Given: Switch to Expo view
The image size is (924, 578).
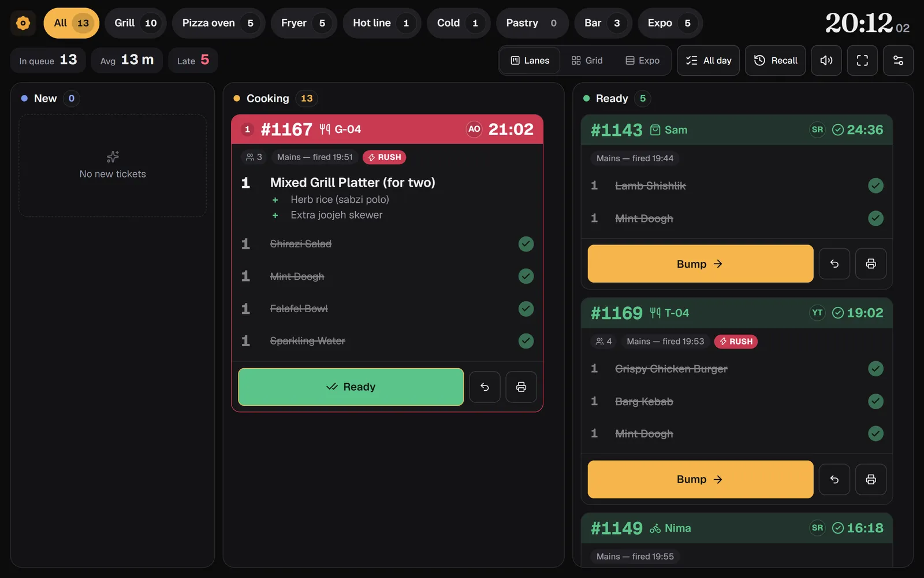Looking at the screenshot, I should tap(642, 61).
